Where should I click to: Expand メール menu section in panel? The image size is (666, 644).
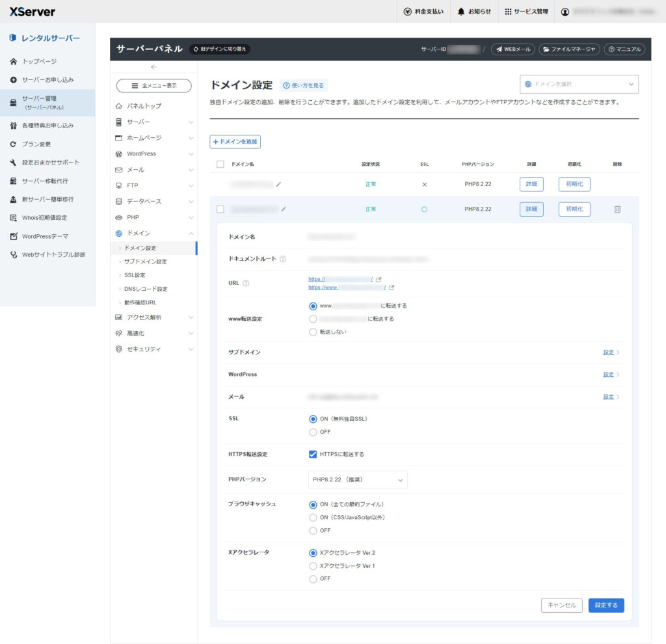pos(153,170)
